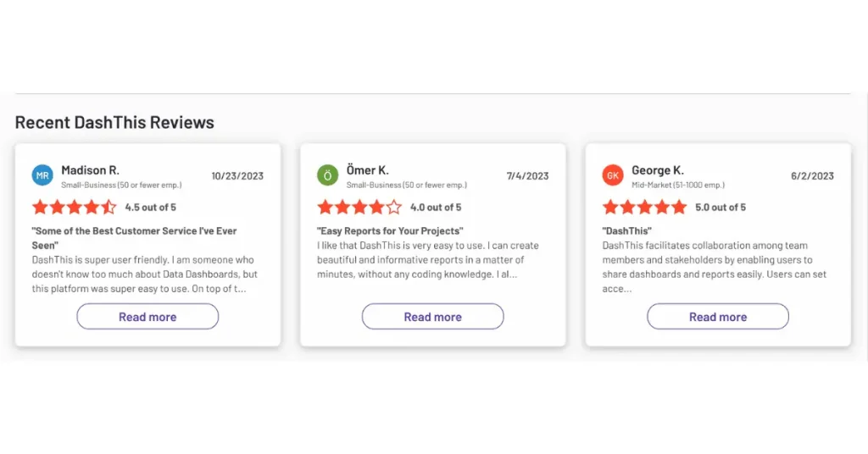Click the Recent DashThis Reviews heading

[x=114, y=122]
